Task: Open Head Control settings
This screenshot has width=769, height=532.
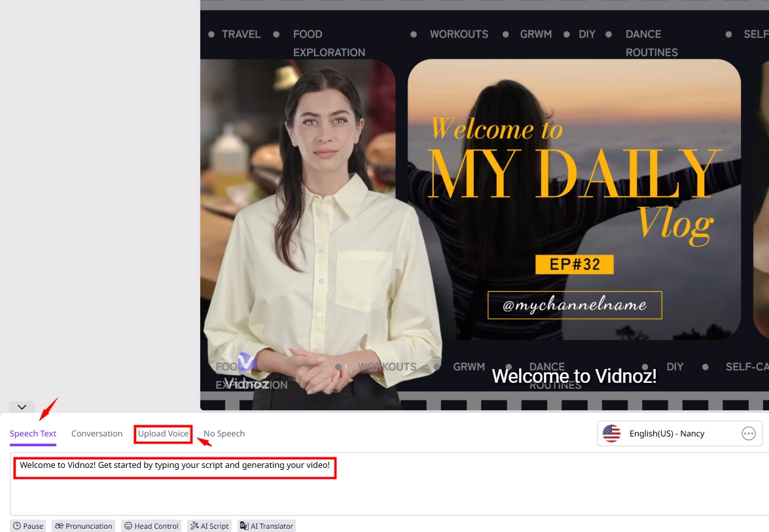Action: tap(151, 526)
